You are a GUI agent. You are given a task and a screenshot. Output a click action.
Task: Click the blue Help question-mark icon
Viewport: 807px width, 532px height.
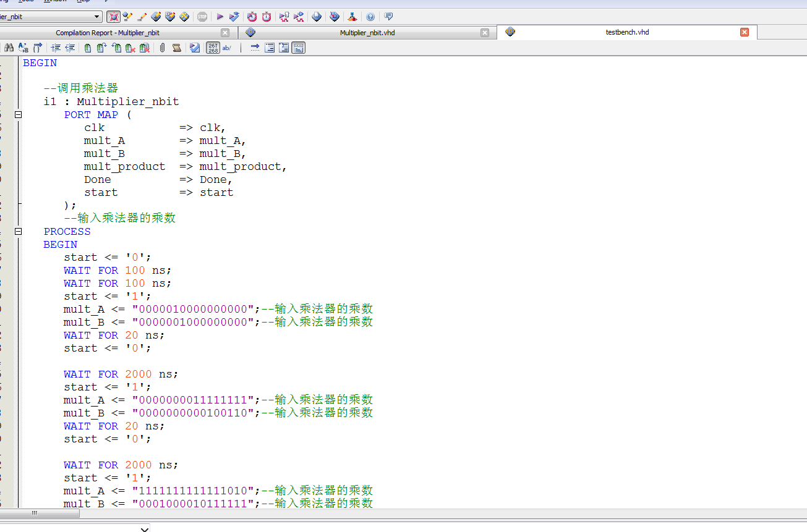point(370,17)
